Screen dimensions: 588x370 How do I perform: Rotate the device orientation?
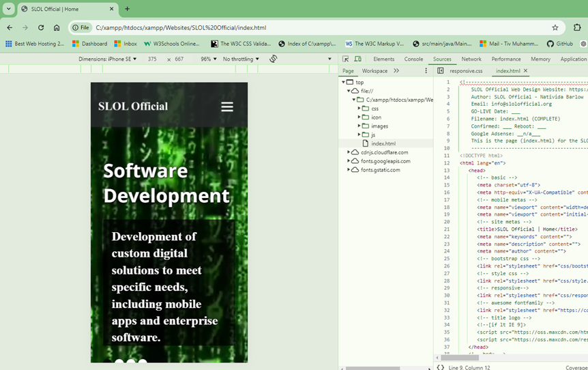[274, 59]
